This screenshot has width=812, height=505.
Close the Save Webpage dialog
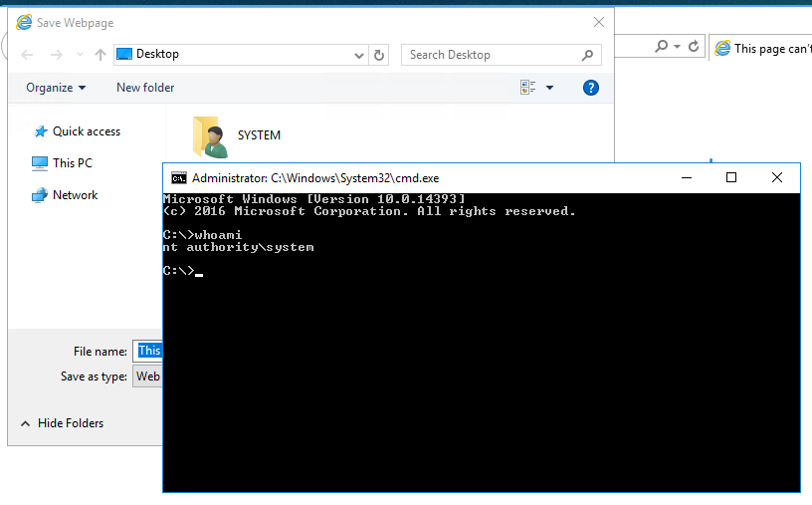[599, 22]
